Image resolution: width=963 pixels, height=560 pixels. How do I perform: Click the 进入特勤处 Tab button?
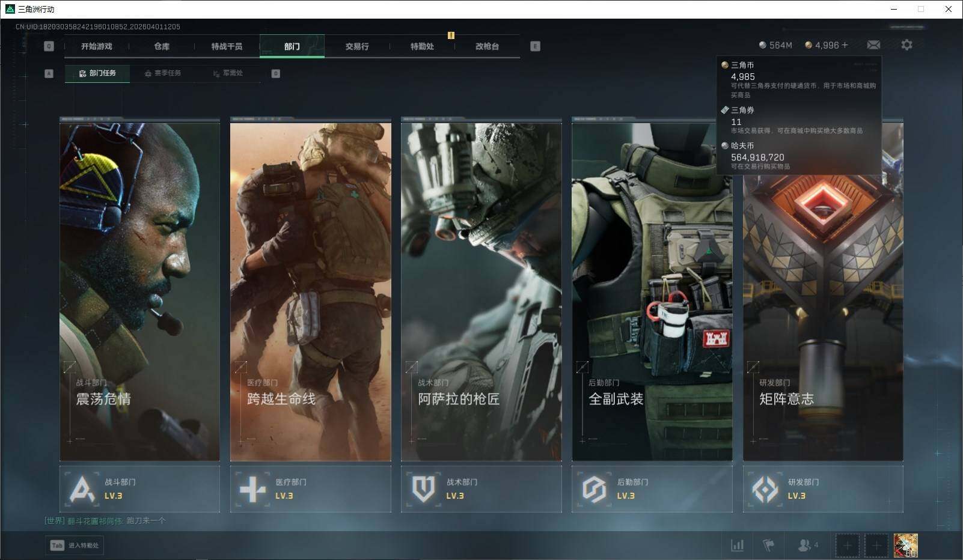(75, 545)
